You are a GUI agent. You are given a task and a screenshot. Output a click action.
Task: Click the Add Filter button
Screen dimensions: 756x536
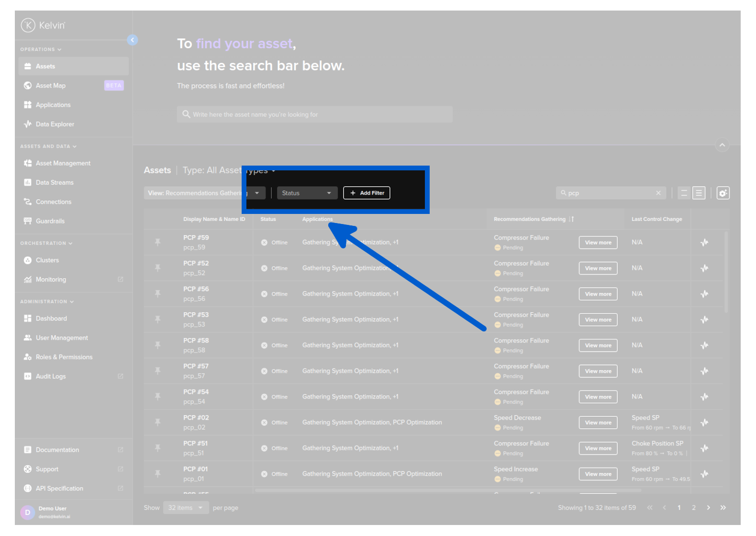367,193
